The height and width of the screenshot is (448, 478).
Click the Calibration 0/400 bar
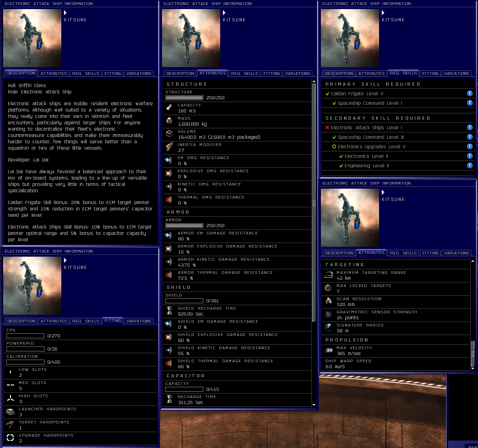click(25, 362)
